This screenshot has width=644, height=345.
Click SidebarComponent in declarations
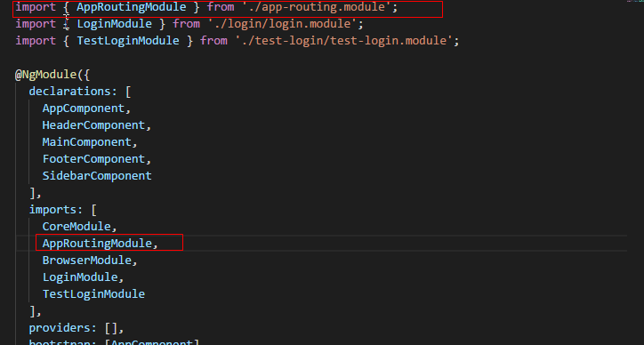[97, 176]
